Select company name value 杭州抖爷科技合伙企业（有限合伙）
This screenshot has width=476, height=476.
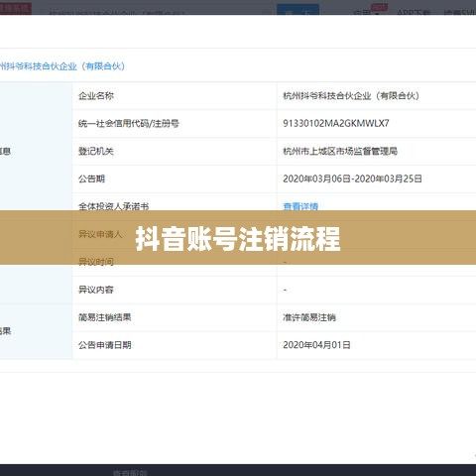tap(351, 96)
